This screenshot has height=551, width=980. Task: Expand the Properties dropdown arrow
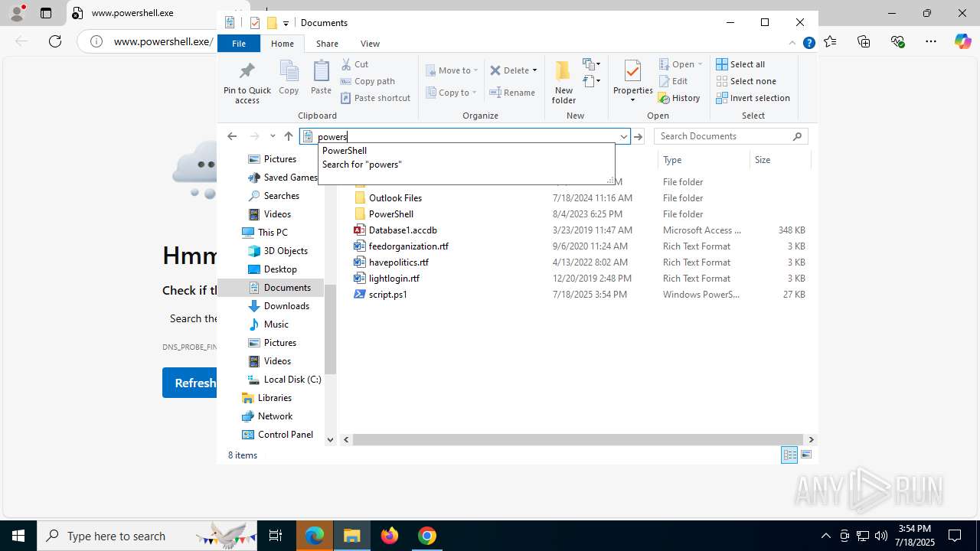coord(632,100)
